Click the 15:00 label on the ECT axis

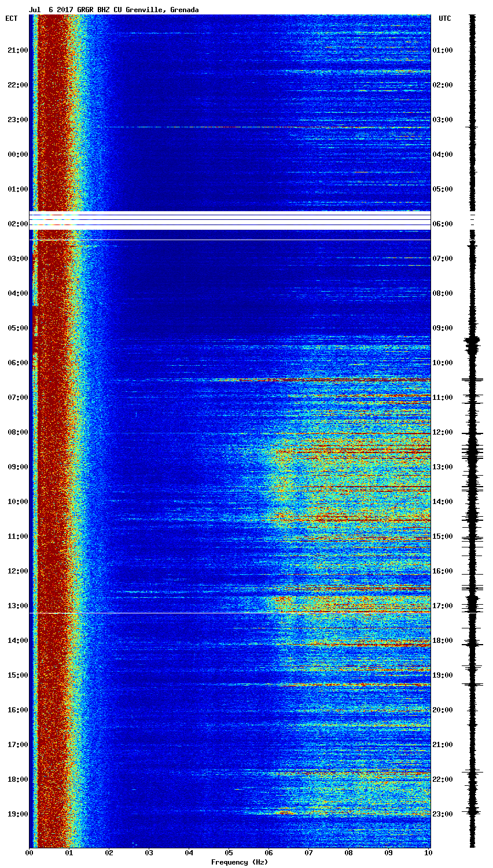[18, 675]
